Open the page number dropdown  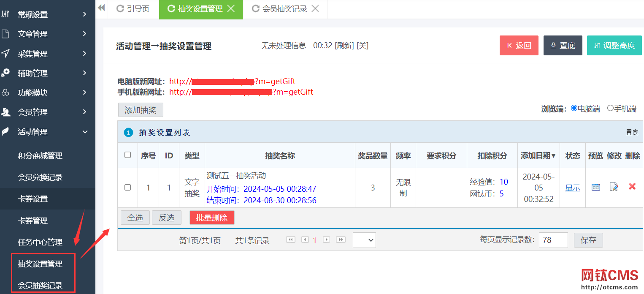tap(364, 240)
